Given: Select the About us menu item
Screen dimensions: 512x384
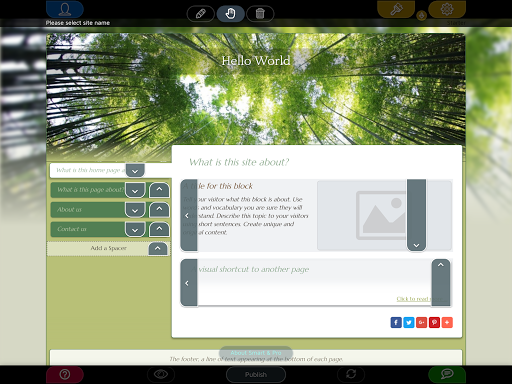Looking at the screenshot, I should click(x=88, y=210).
